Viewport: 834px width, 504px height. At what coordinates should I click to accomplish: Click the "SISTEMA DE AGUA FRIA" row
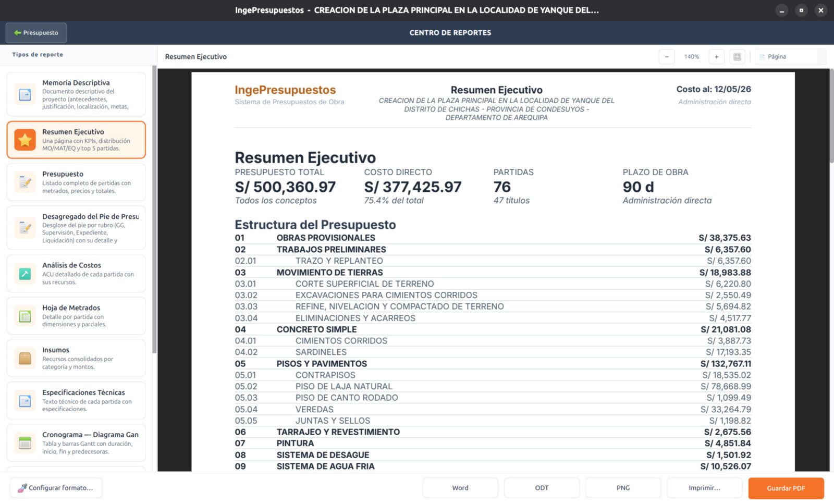(x=493, y=466)
